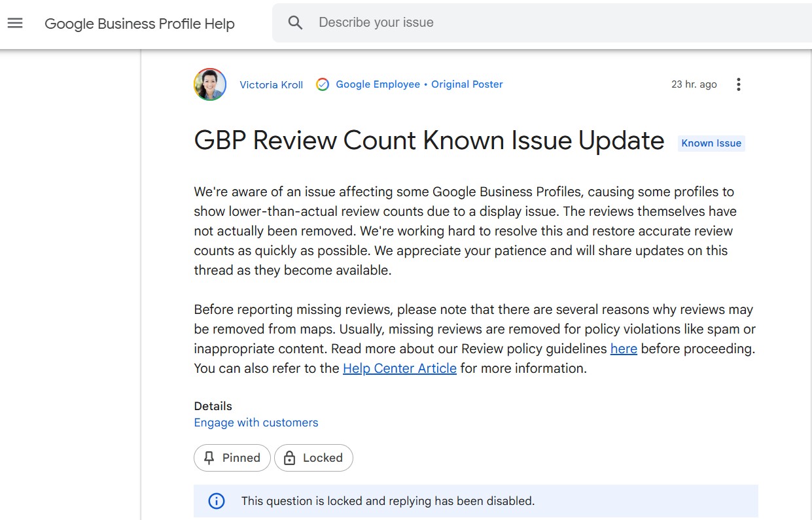Open the hamburger main menu
This screenshot has height=520, width=812.
[15, 24]
